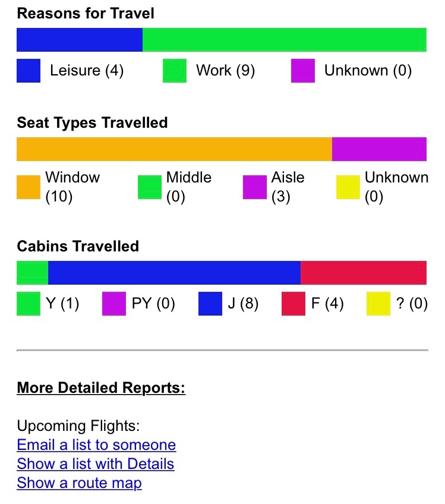Viewport: 445px width, 504px height.
Task: Click the orange Window seat swatch
Action: pos(29,187)
